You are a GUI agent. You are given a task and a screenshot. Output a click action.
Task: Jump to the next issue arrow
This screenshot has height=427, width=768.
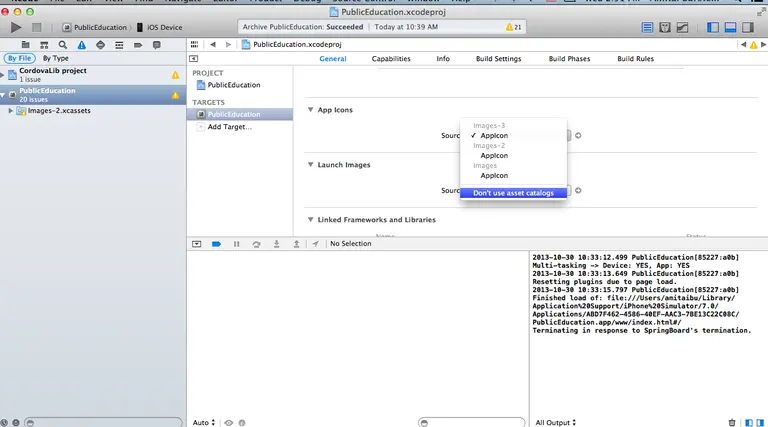pyautogui.click(x=763, y=45)
